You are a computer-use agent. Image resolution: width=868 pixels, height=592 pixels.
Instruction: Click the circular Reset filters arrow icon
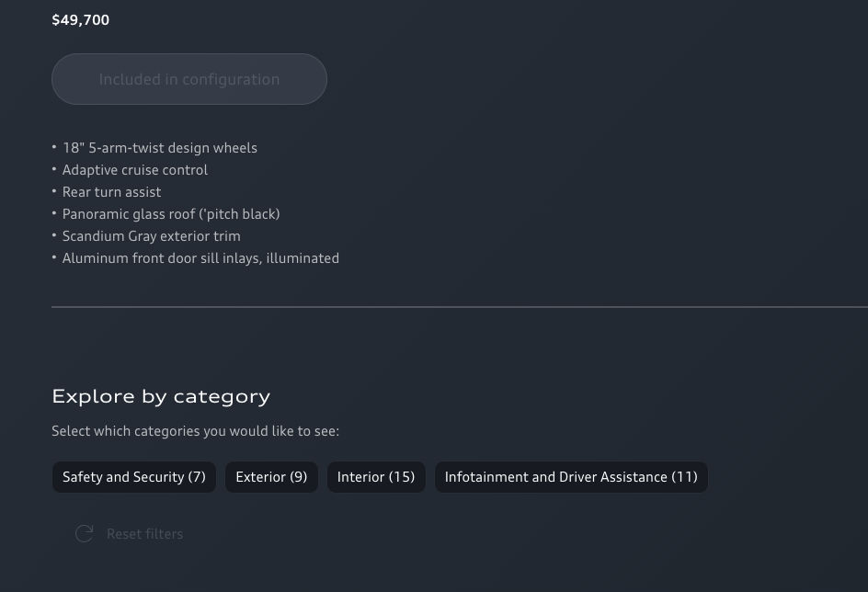(84, 534)
